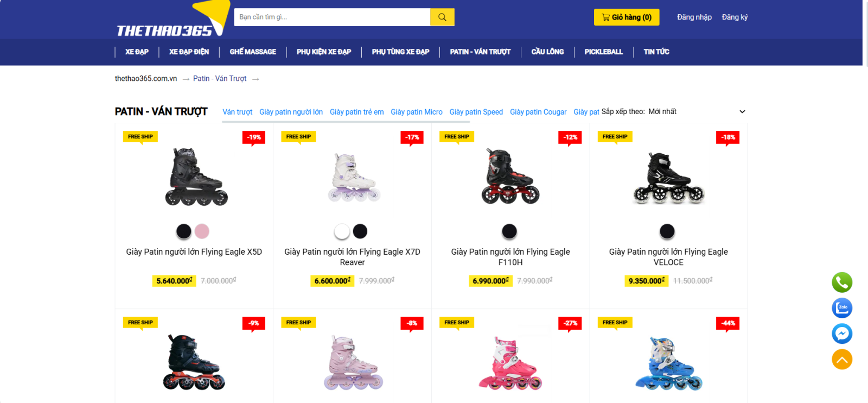
Task: Click the search magnifier button
Action: (x=442, y=17)
